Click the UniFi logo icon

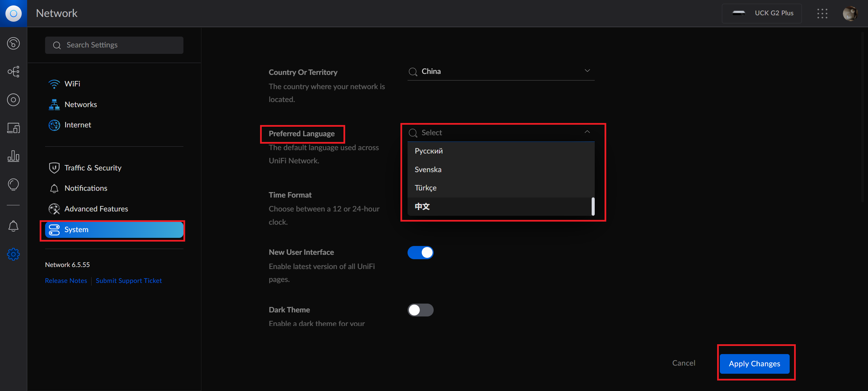tap(13, 14)
